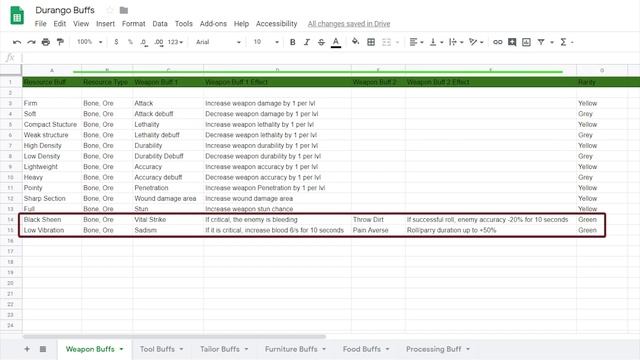Open the vertical align dropdown
Viewport: 640px width, 360px height.
(x=436, y=42)
